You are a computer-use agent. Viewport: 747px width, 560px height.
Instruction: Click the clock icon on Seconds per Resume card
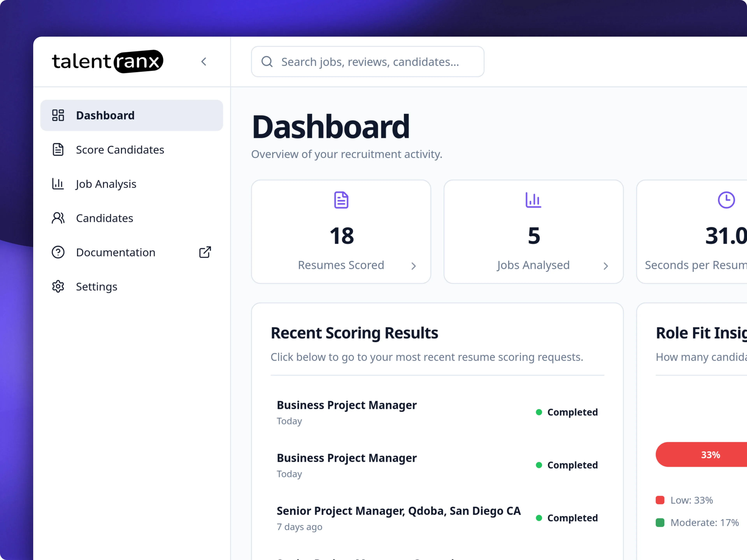coord(726,200)
